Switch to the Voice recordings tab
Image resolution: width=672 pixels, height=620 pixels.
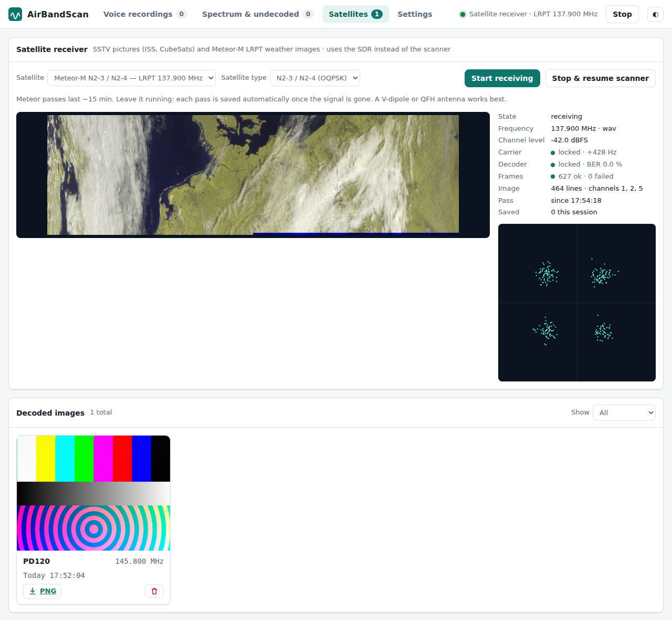[145, 14]
